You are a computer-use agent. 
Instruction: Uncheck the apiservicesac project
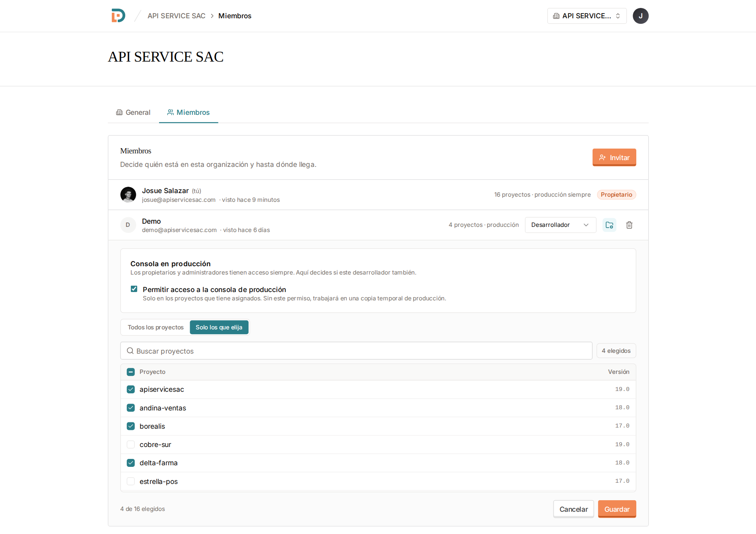131,389
